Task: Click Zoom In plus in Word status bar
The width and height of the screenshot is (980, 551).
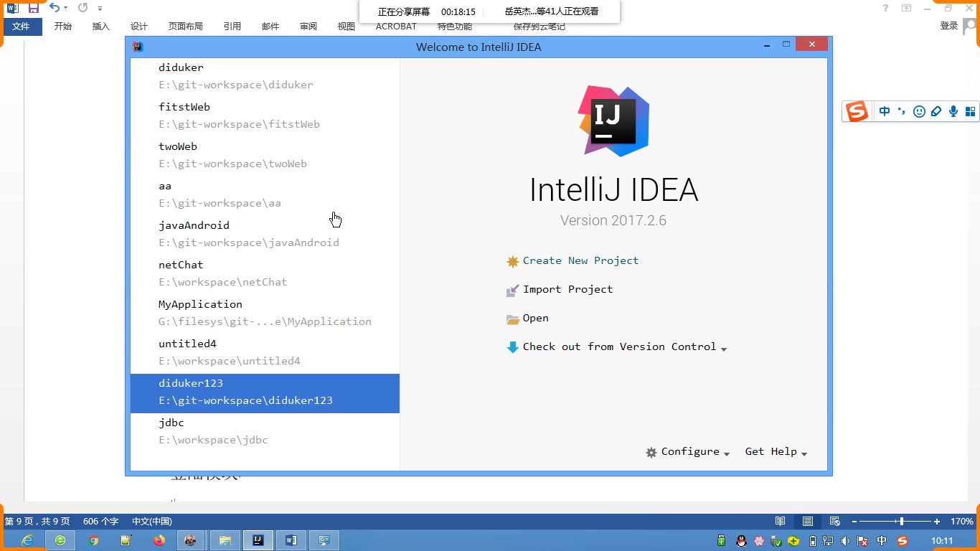Action: [x=937, y=522]
